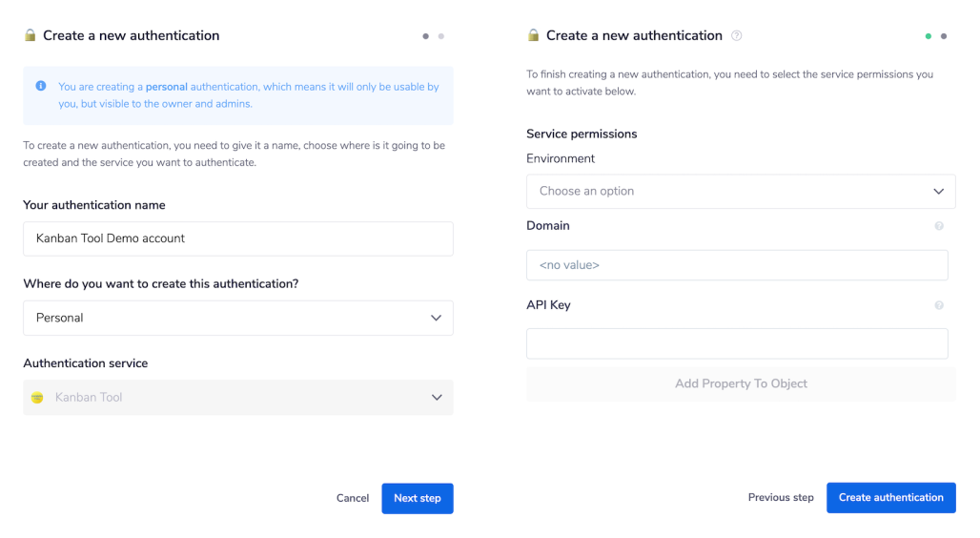Click Add Property To Object button
The height and width of the screenshot is (538, 980).
click(x=741, y=383)
